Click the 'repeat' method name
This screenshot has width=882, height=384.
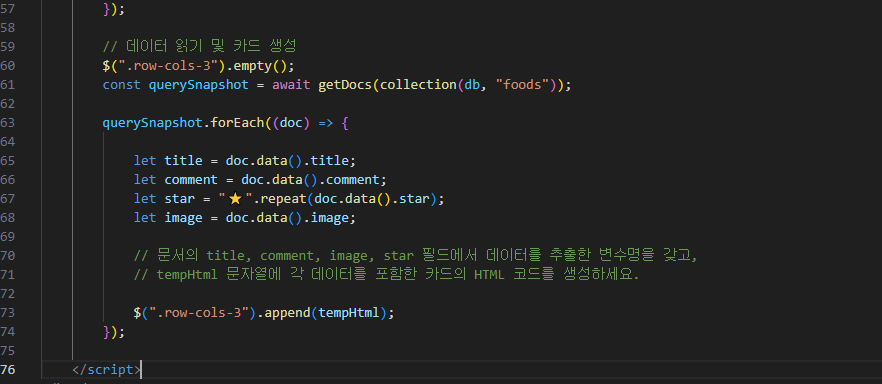pyautogui.click(x=283, y=199)
